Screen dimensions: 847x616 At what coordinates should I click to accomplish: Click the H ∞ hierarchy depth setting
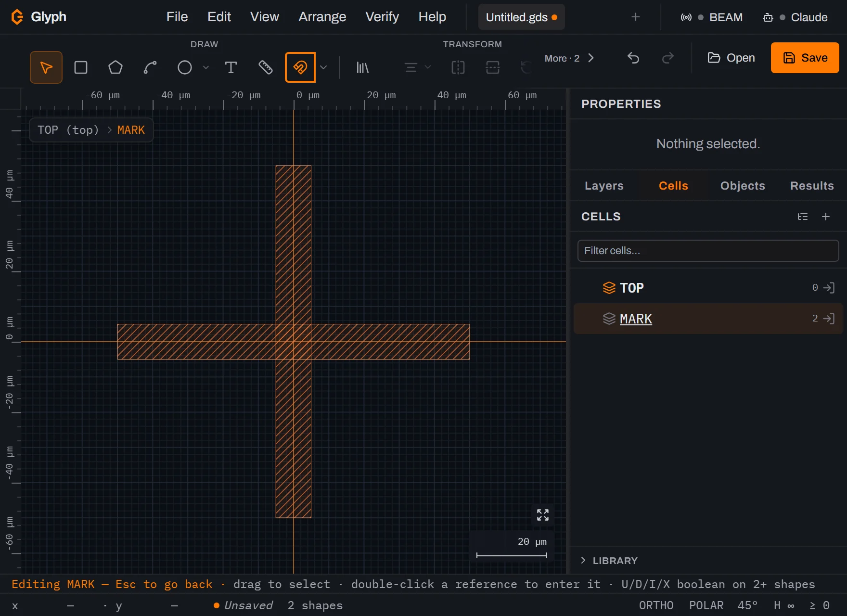(784, 605)
